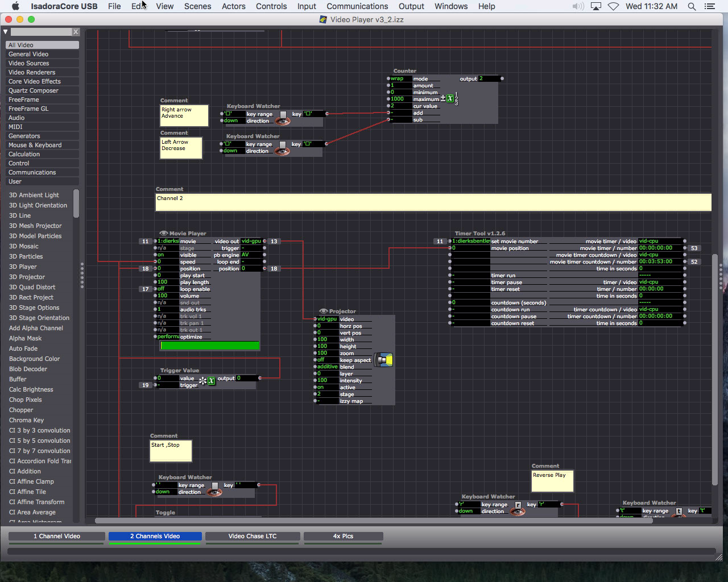Click the scene editor horizontal scrollbar
728x582 pixels.
tap(374, 521)
